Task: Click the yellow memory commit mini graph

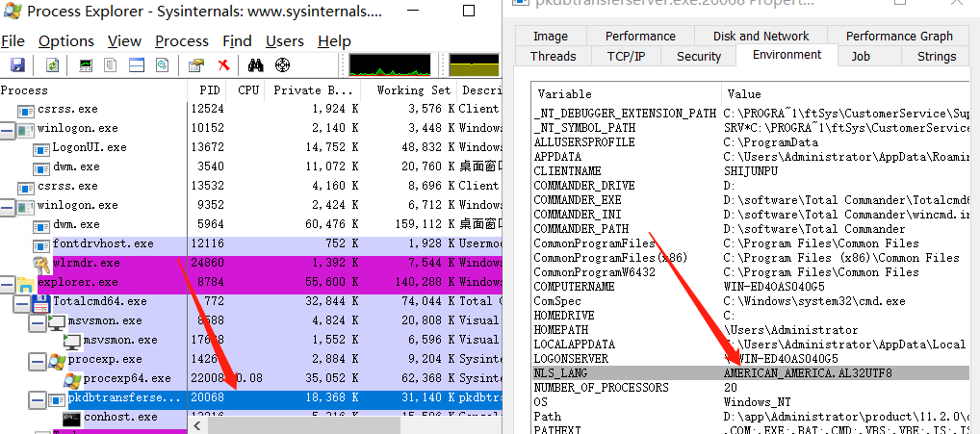Action: [x=475, y=64]
